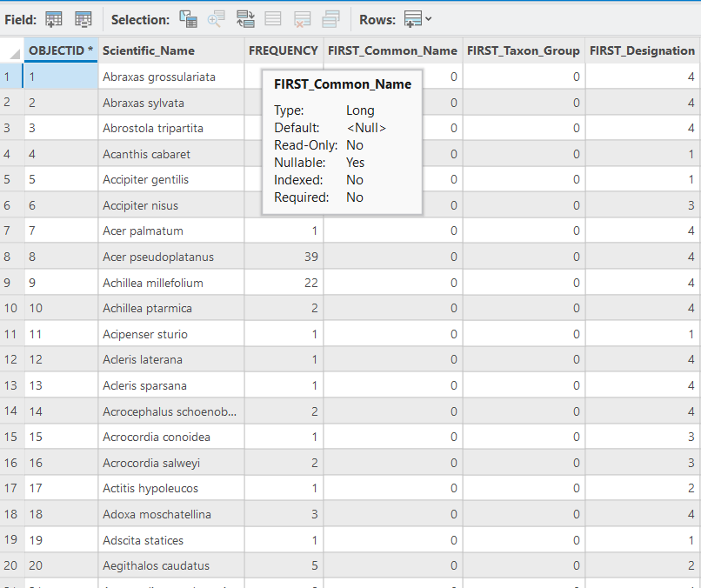Click the Abrostola tripartita cell

point(171,129)
